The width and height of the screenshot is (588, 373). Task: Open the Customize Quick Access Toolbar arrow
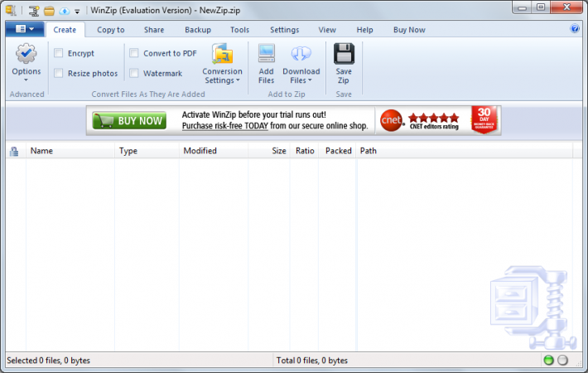pos(77,12)
